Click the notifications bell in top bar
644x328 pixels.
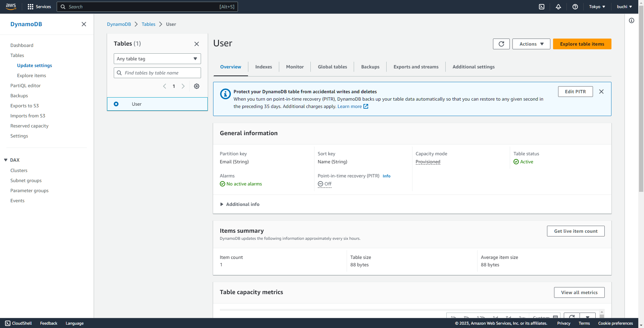coord(558,7)
